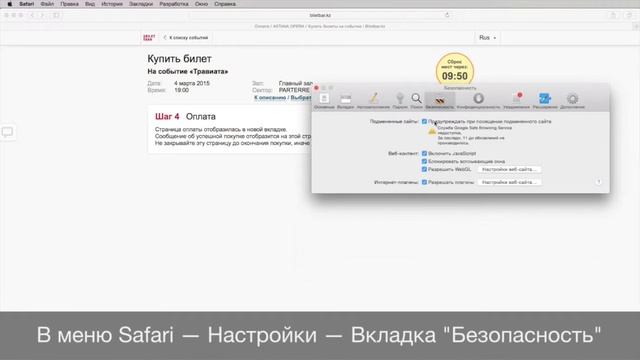Select the Security (Безопасность) preferences tab

point(440,101)
